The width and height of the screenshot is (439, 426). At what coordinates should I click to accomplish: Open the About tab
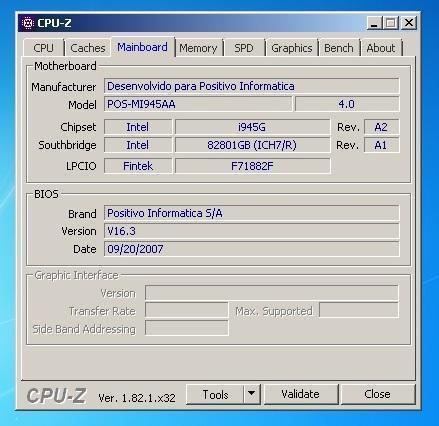pyautogui.click(x=381, y=48)
